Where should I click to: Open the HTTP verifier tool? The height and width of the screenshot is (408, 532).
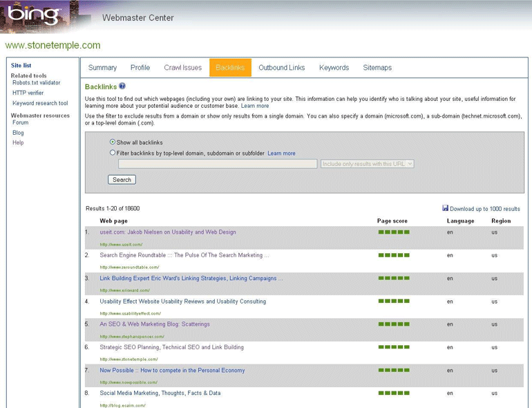(x=28, y=93)
